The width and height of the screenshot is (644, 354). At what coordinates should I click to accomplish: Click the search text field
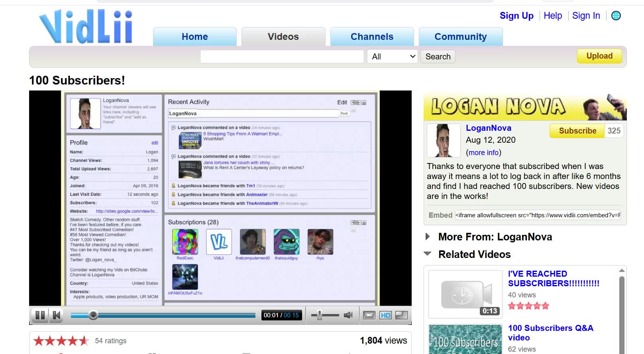(282, 57)
